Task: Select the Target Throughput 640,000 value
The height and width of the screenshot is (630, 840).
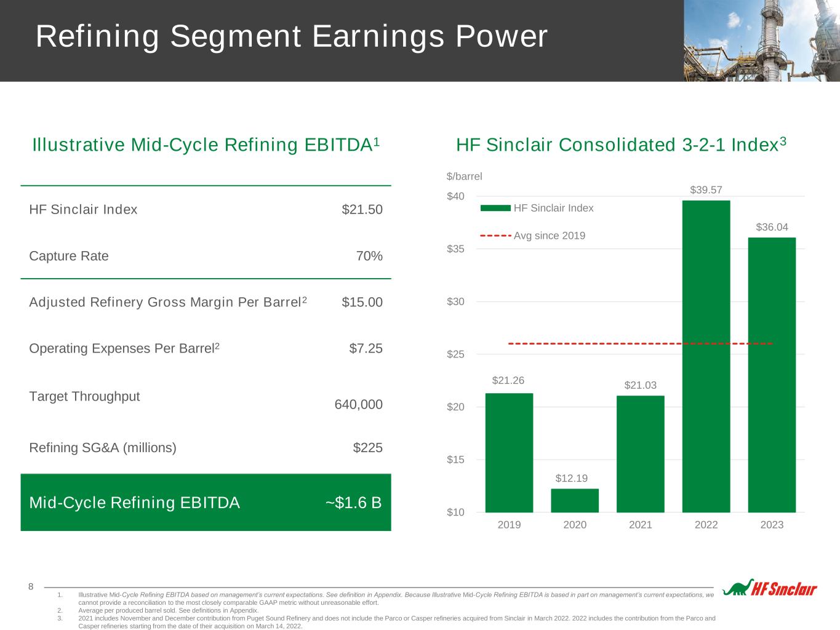Action: click(x=358, y=404)
